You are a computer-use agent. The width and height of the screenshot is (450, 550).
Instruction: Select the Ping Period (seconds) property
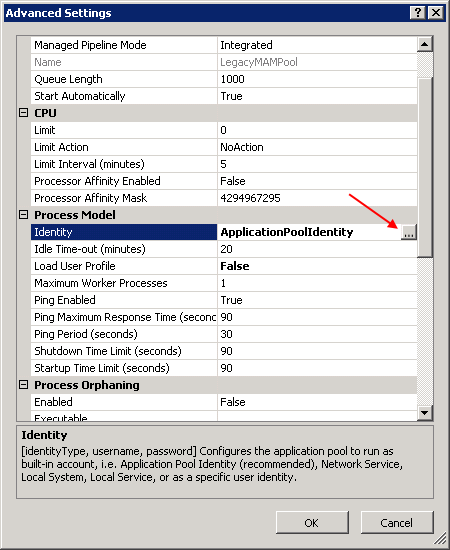[124, 334]
